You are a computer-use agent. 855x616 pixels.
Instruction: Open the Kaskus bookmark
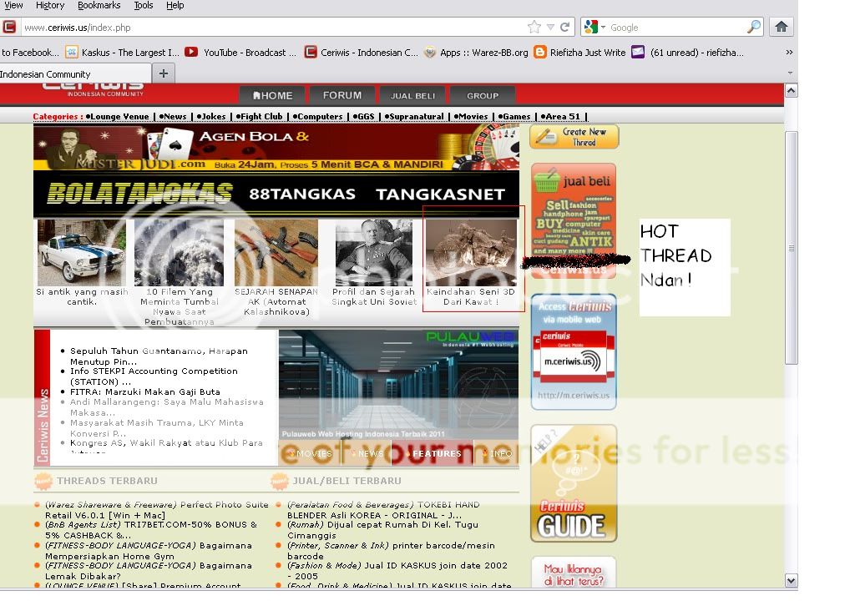click(x=122, y=53)
